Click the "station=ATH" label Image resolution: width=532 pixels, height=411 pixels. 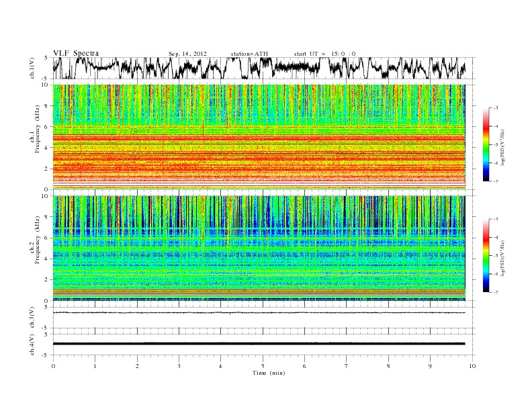coord(249,54)
